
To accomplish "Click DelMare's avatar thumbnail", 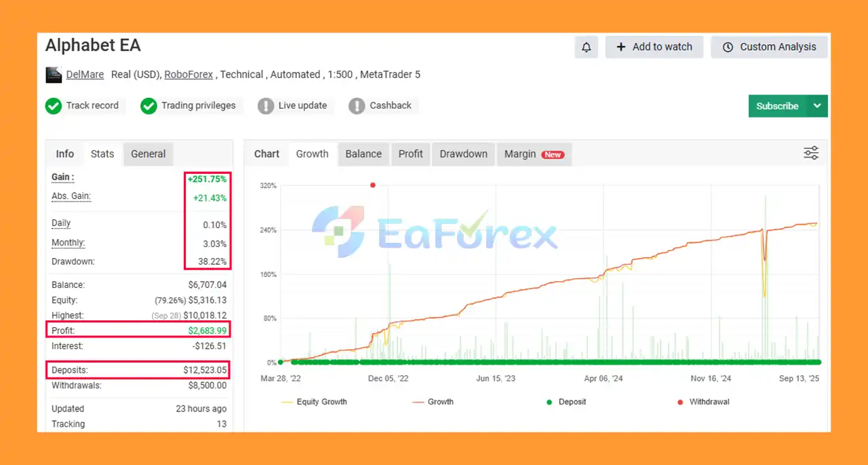I will [x=54, y=75].
